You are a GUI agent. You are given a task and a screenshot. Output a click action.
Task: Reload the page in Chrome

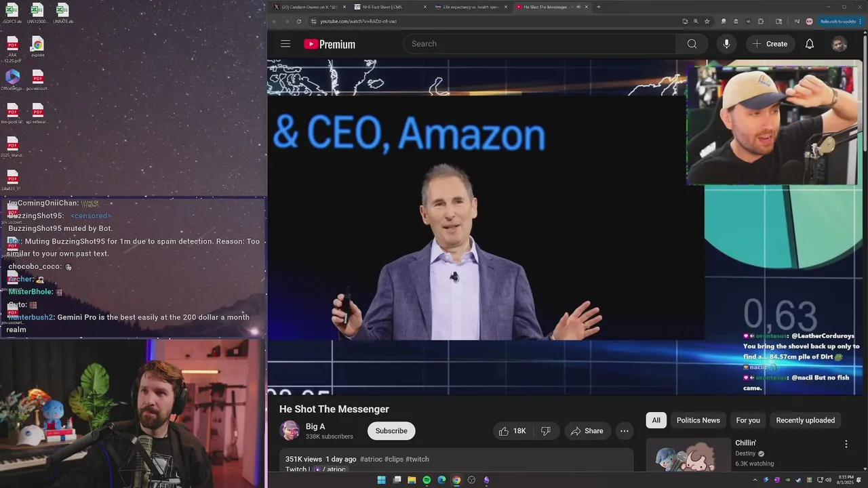[x=298, y=21]
